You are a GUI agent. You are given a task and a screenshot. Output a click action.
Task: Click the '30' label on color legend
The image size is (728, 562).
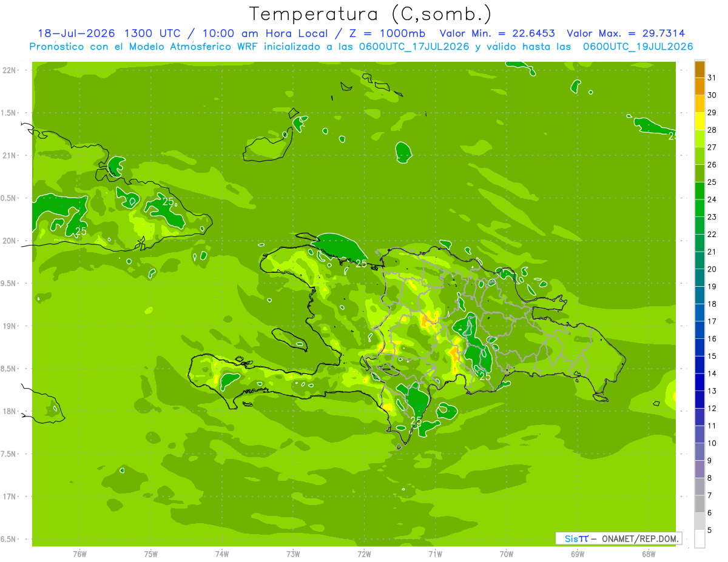[x=712, y=95]
